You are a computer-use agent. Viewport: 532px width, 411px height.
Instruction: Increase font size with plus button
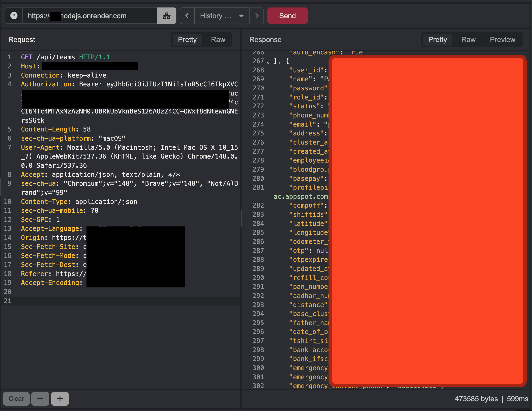coord(60,399)
